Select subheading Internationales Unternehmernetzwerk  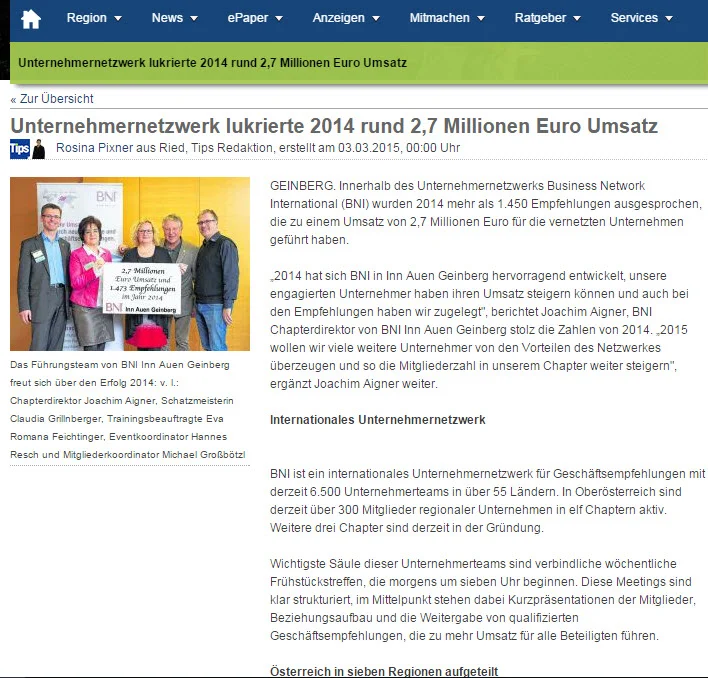(377, 420)
